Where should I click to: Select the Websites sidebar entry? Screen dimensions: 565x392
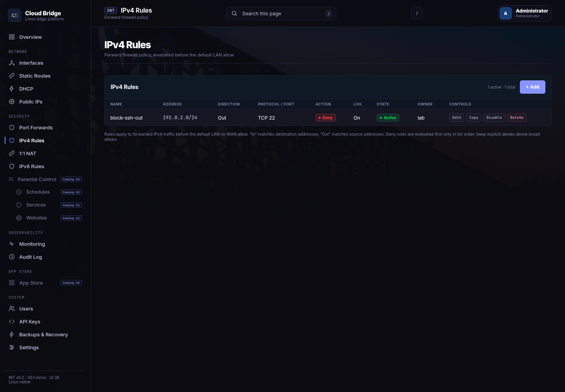click(x=49, y=218)
